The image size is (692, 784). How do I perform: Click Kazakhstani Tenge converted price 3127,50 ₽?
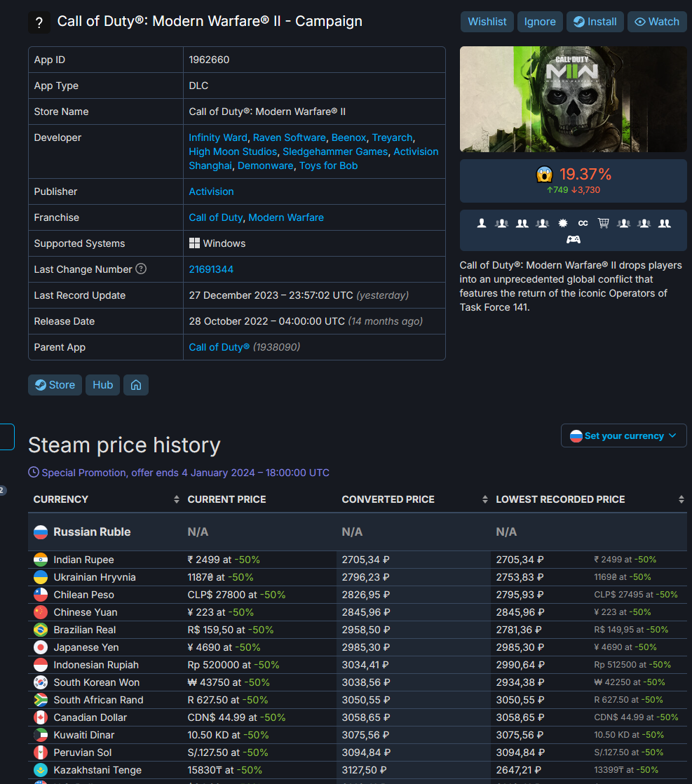365,769
